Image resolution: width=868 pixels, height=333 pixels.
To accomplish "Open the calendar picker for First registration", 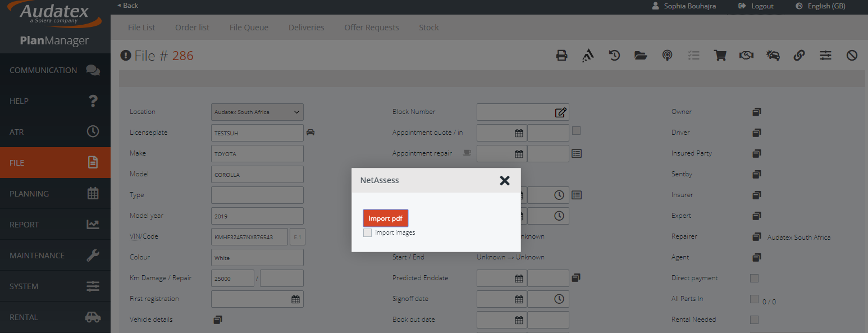I will [x=295, y=299].
